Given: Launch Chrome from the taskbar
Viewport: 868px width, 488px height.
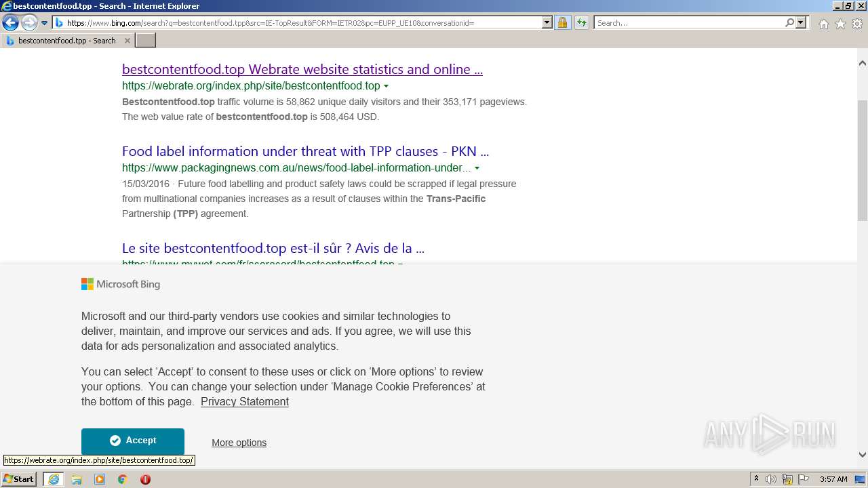Looking at the screenshot, I should (x=123, y=479).
